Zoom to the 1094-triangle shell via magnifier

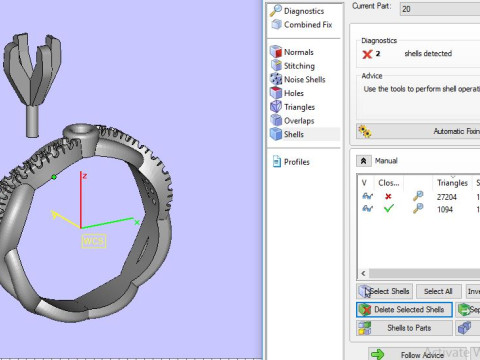pos(418,208)
